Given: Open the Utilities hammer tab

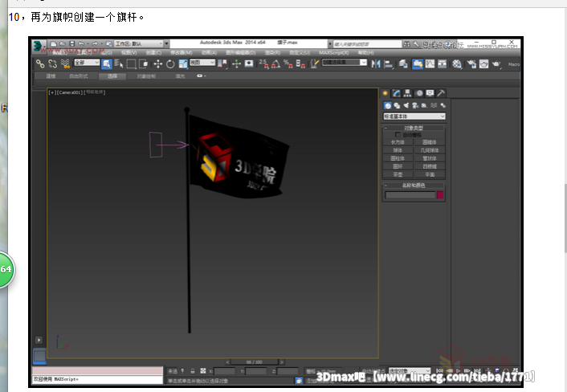Looking at the screenshot, I should (441, 93).
